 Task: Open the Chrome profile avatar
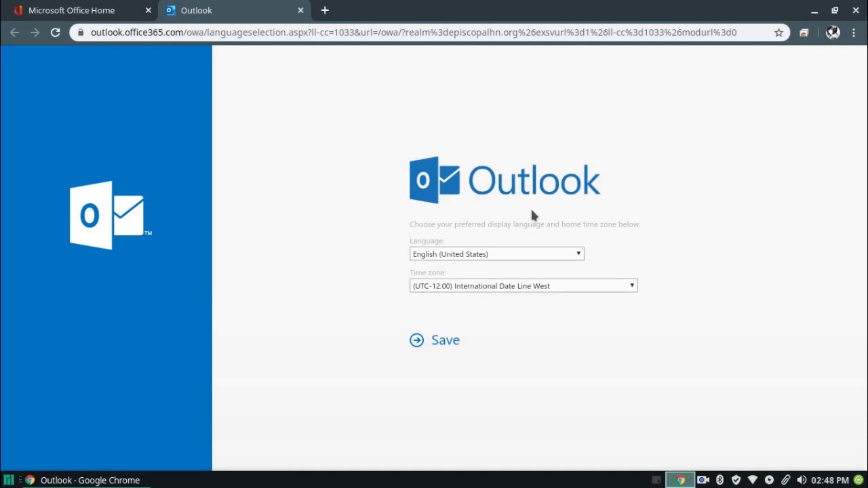[833, 32]
